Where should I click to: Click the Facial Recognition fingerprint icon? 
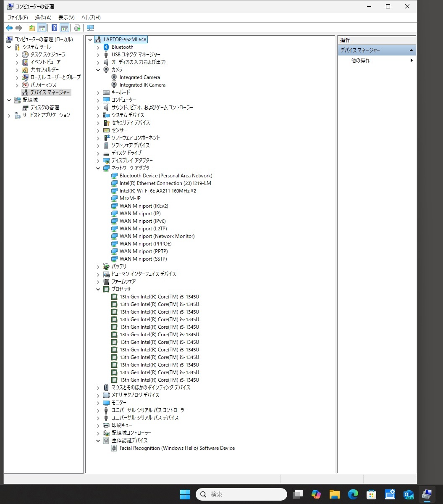click(x=114, y=448)
